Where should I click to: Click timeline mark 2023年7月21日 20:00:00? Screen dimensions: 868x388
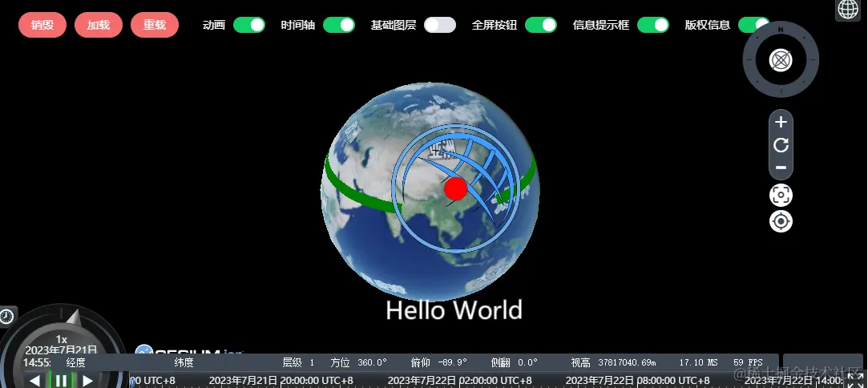click(x=281, y=381)
